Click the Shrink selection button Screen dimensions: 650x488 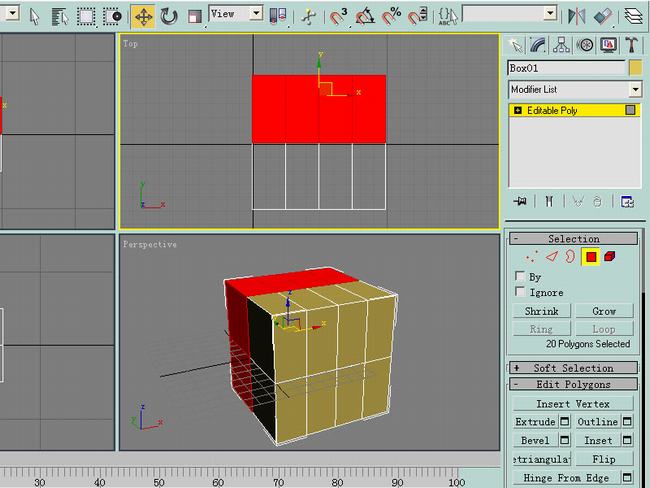(541, 311)
